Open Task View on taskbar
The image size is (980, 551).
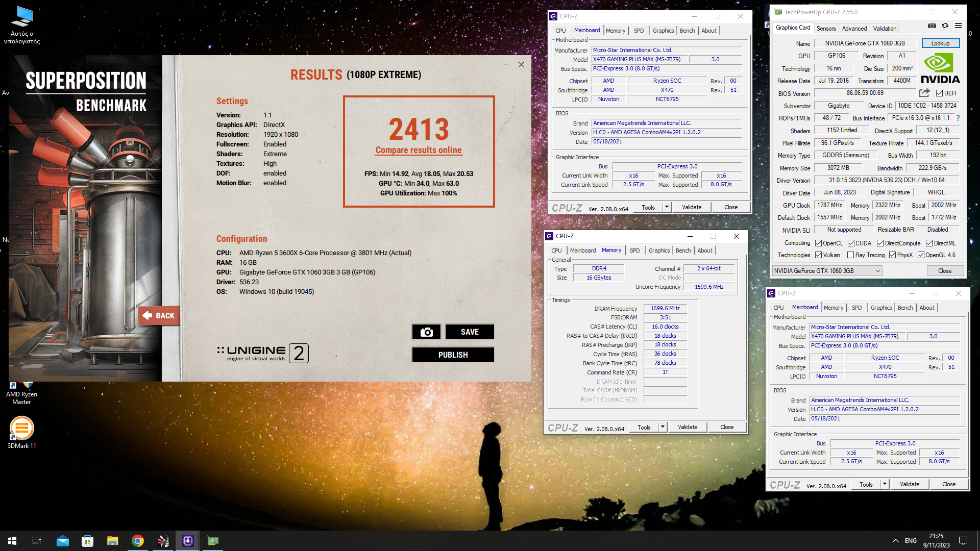coord(37,541)
